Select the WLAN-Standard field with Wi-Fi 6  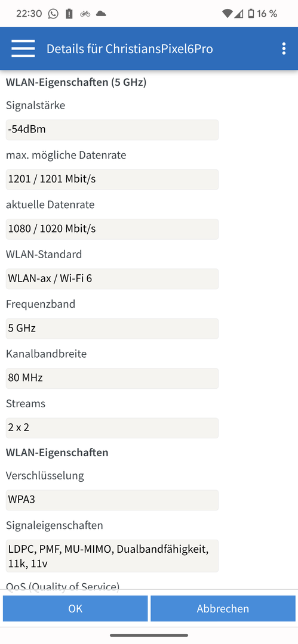(112, 279)
